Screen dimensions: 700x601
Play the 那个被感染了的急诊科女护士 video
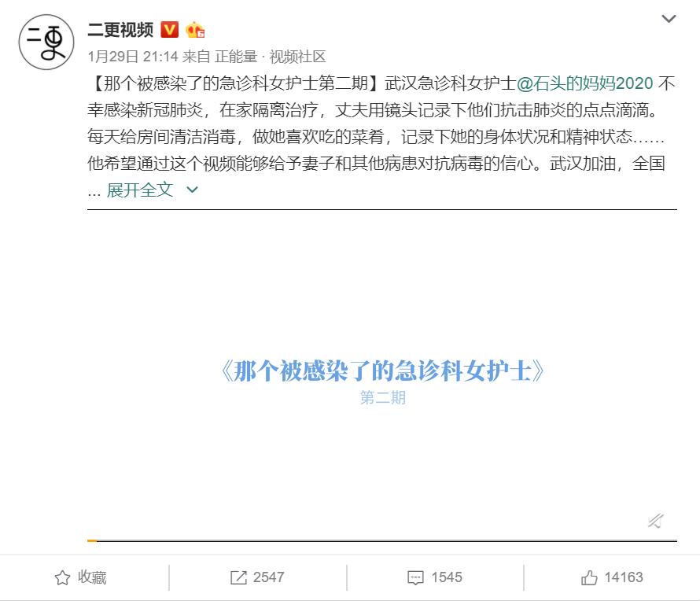point(382,374)
